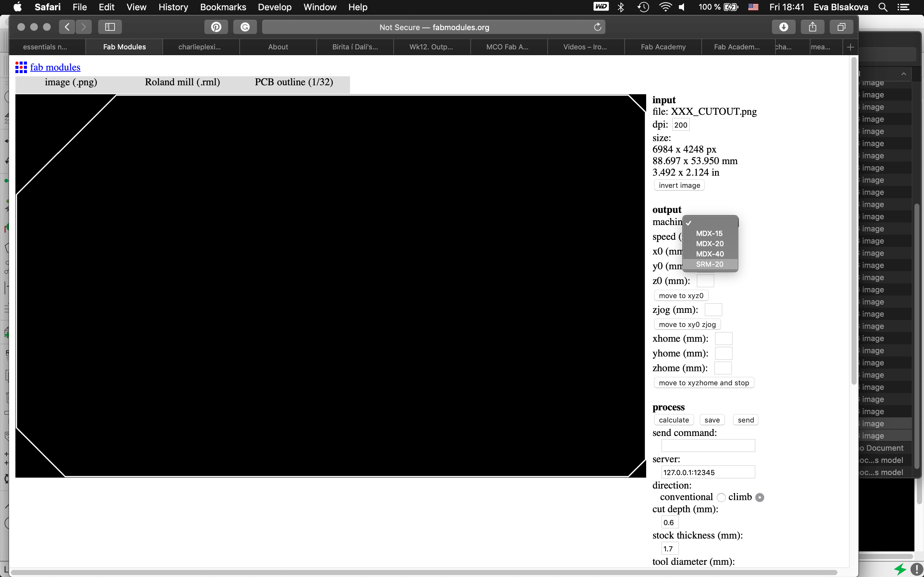Show all tabs overview icon
This screenshot has height=577, width=924.
coord(841,27)
